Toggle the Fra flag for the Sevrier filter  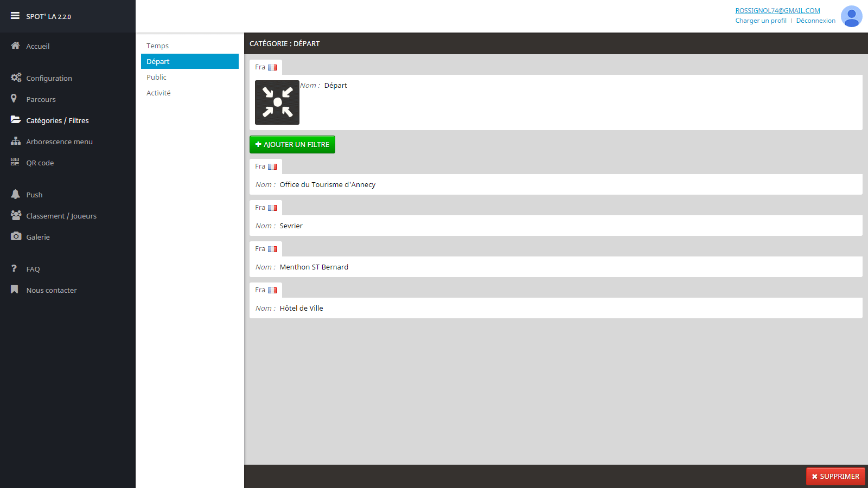click(266, 207)
